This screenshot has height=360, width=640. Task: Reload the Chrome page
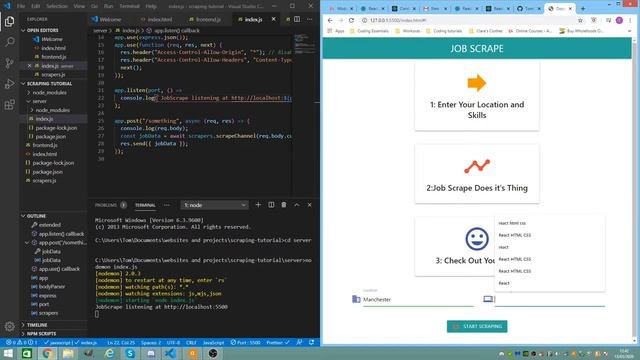351,20
